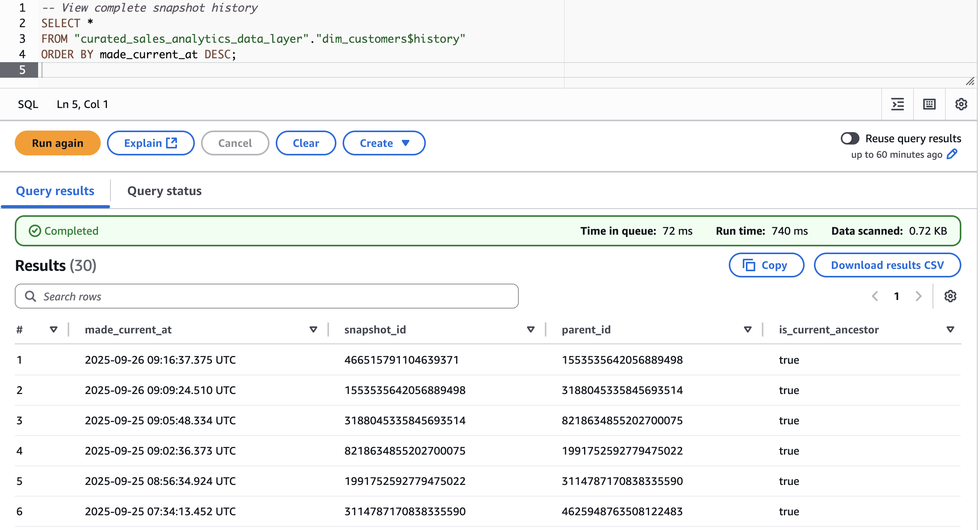Open the keyboard shortcuts icon
This screenshot has width=980, height=530.
(929, 104)
